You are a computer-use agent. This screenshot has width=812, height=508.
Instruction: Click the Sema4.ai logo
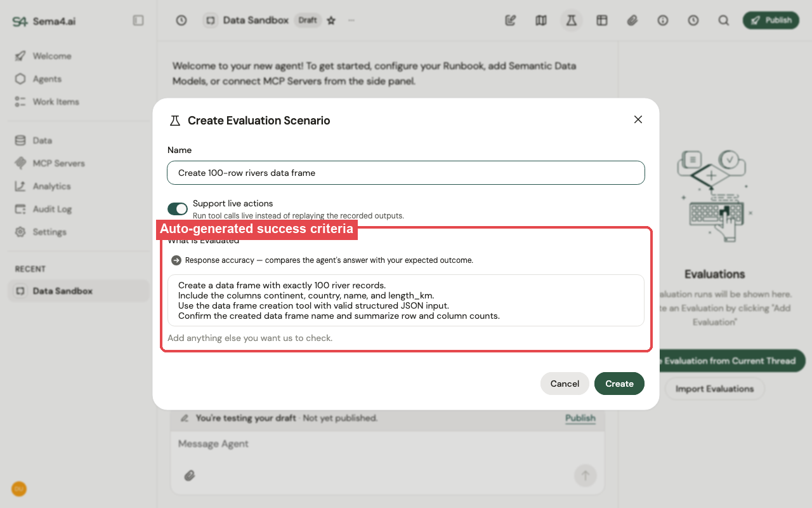point(44,21)
